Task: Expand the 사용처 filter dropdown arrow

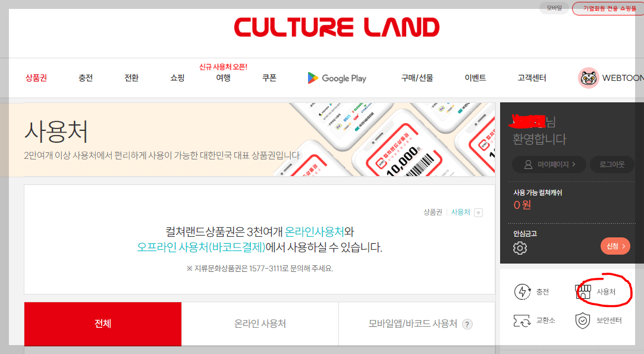Action: click(x=479, y=212)
